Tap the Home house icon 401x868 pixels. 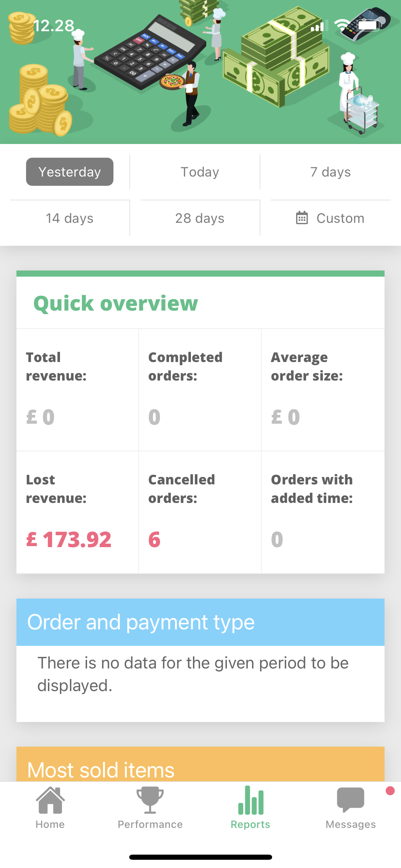(50, 800)
